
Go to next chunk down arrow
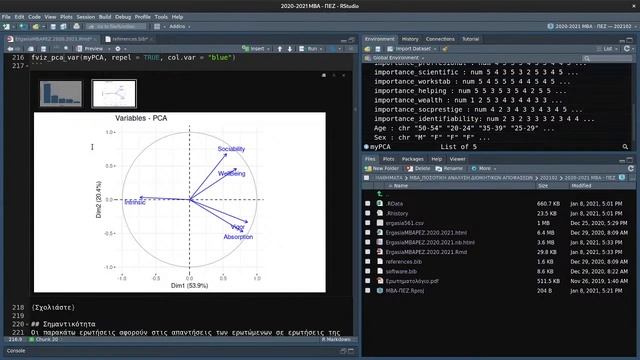click(x=290, y=49)
